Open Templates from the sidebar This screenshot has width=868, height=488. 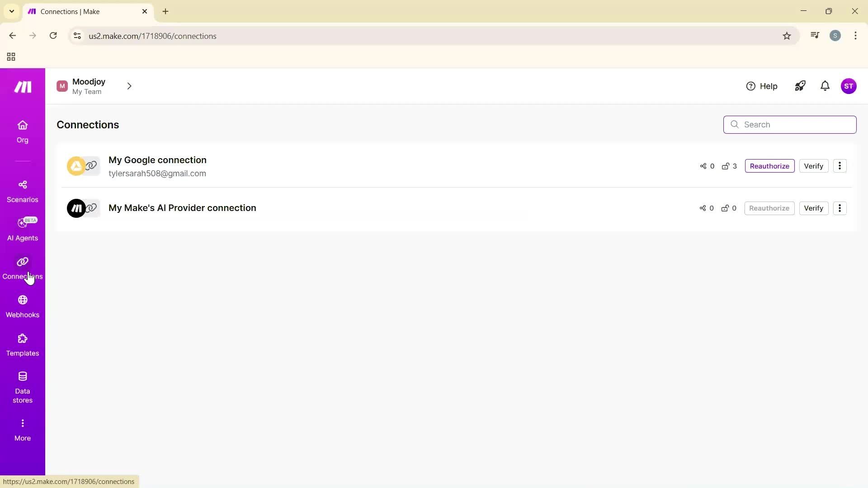(x=22, y=344)
